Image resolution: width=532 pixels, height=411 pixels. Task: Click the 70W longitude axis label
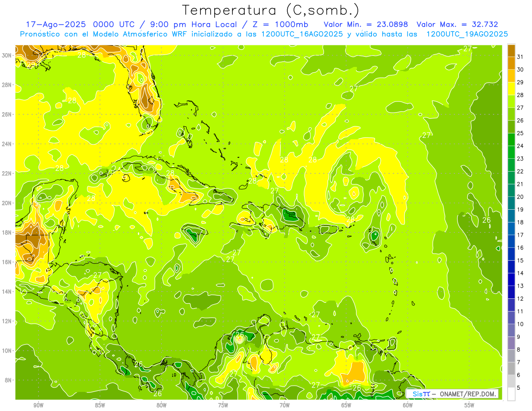(285, 406)
